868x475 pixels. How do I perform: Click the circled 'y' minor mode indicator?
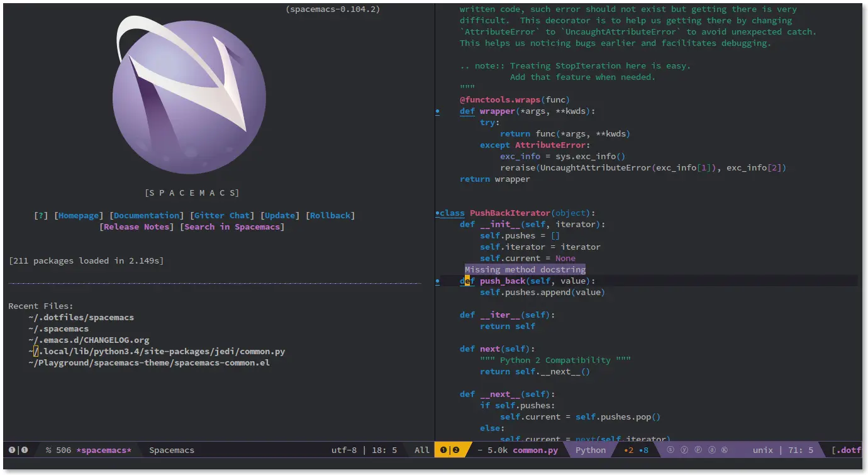(x=684, y=450)
